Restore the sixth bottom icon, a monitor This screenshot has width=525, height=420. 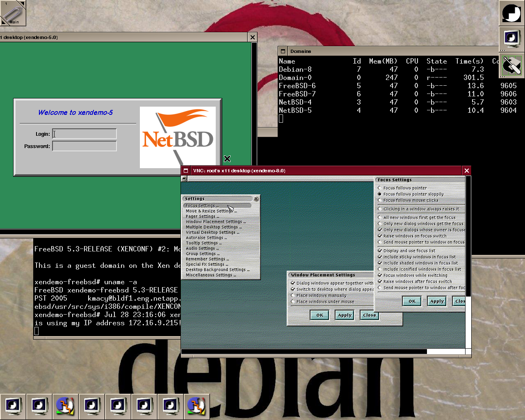(x=144, y=406)
